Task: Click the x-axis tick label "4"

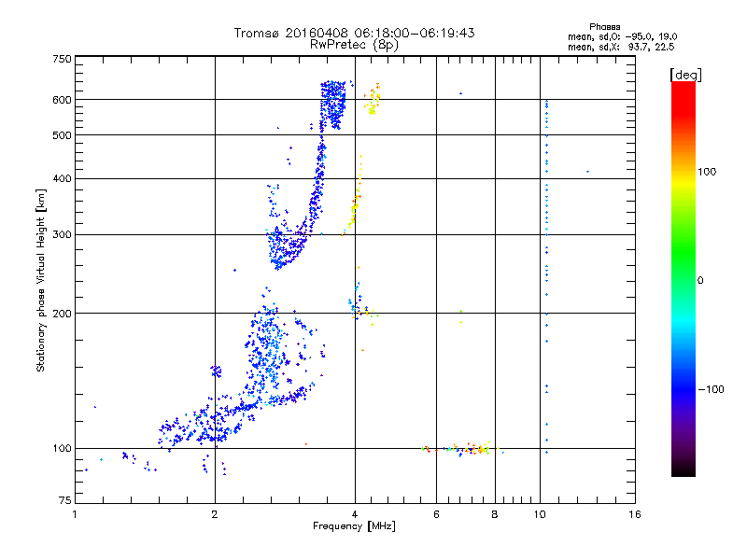Action: (355, 514)
